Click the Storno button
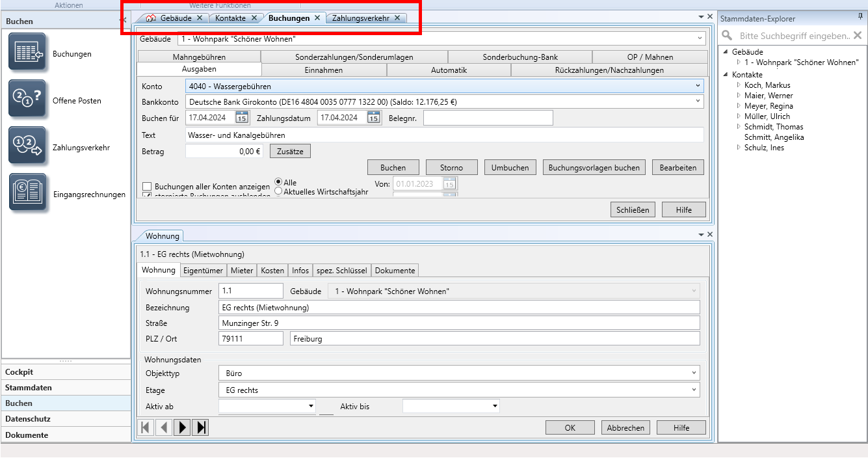Viewport: 868px width, 458px height. pyautogui.click(x=451, y=168)
